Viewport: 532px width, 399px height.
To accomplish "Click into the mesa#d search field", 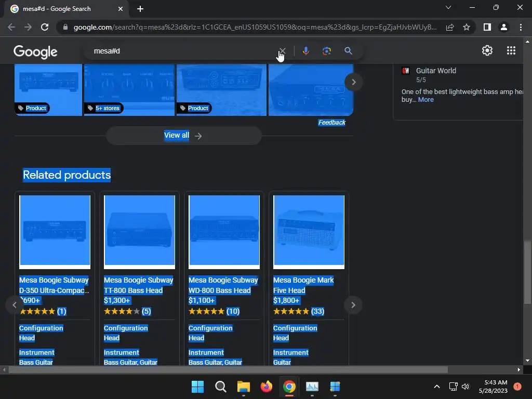I will coord(183,51).
